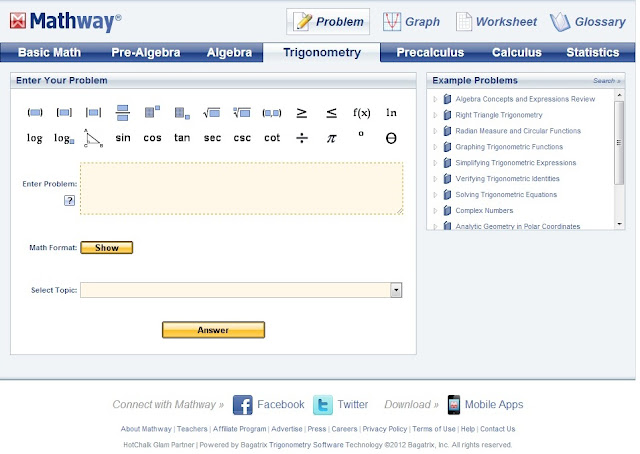Insert ordered pair point template
The image size is (640, 454).
[272, 113]
